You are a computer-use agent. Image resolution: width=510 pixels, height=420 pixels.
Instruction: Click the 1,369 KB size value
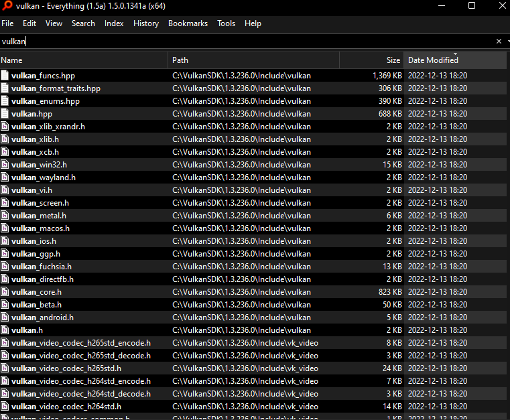click(387, 76)
